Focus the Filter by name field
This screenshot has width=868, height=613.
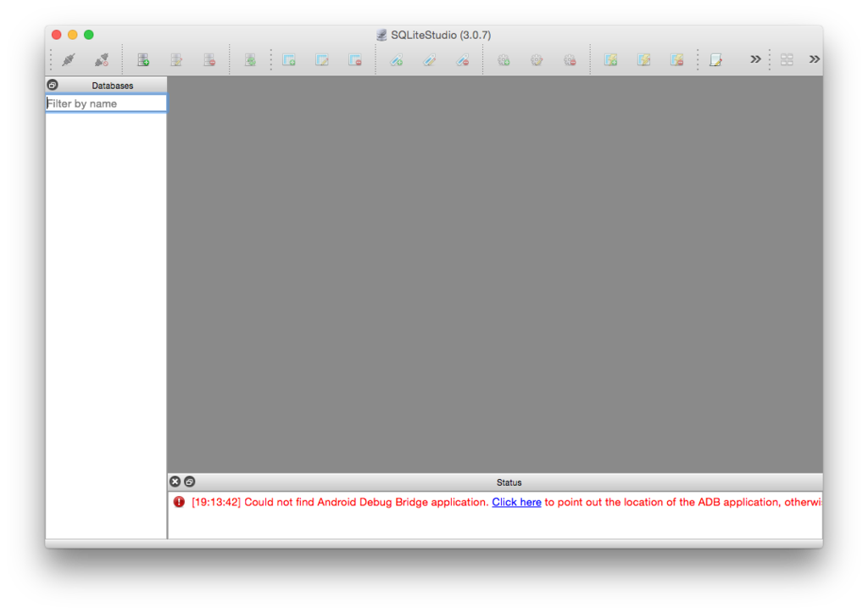pos(106,103)
